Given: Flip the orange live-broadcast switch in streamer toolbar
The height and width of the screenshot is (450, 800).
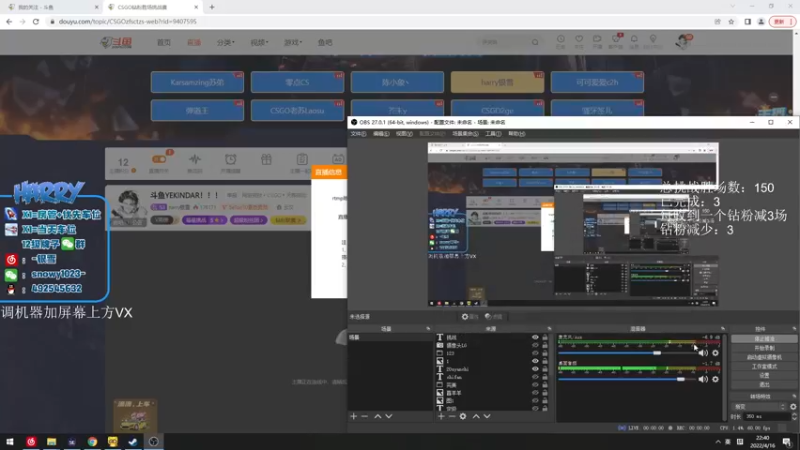Looking at the screenshot, I should [159, 160].
